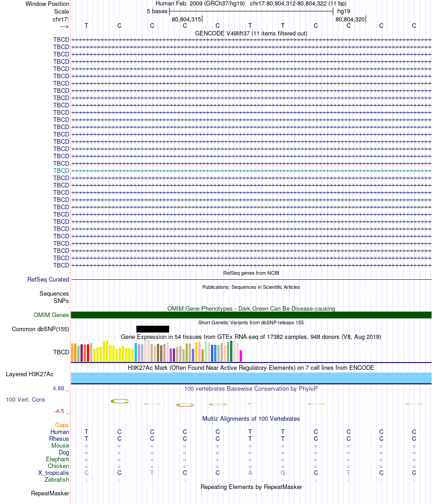432x504 pixels.
Task: Click 'Multiz Alignments of 100 Vertebrates' title
Action: click(251, 419)
